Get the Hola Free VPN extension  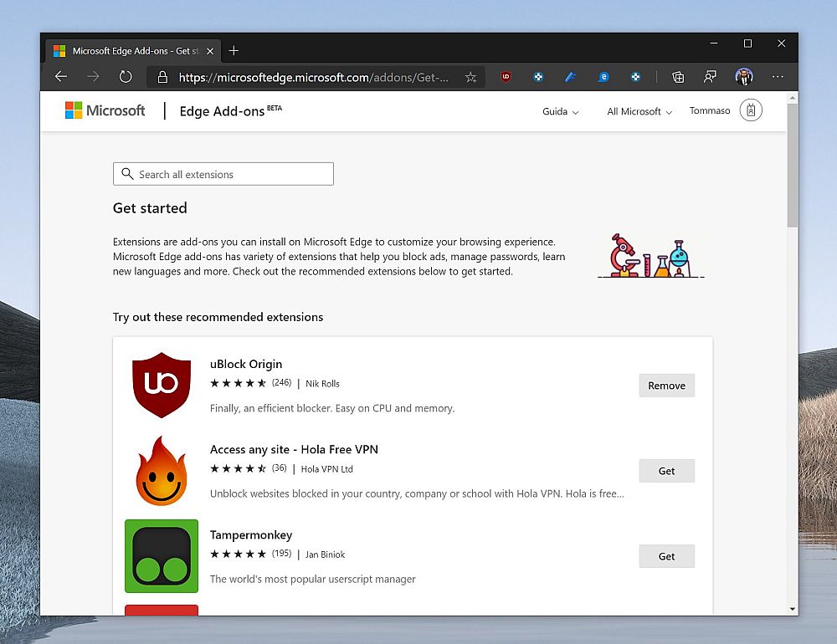(666, 471)
